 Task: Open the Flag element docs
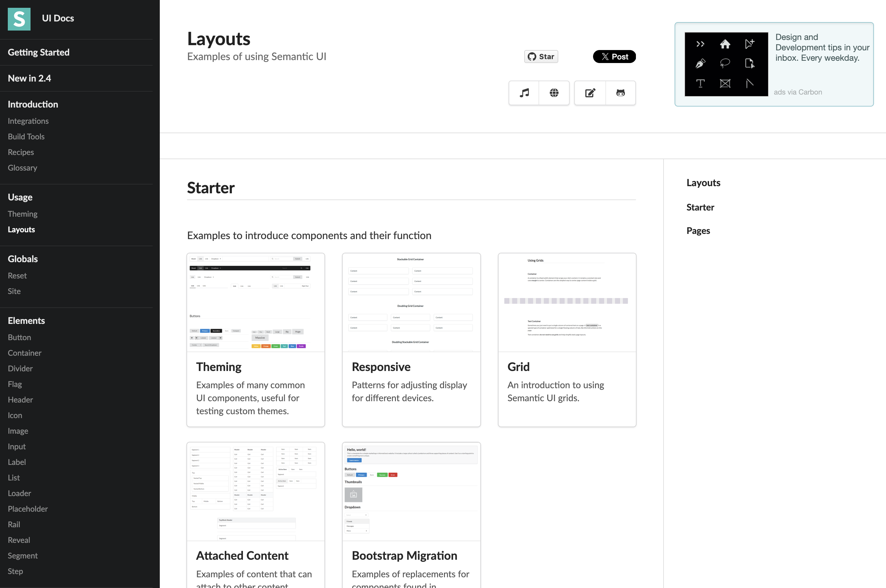[15, 384]
